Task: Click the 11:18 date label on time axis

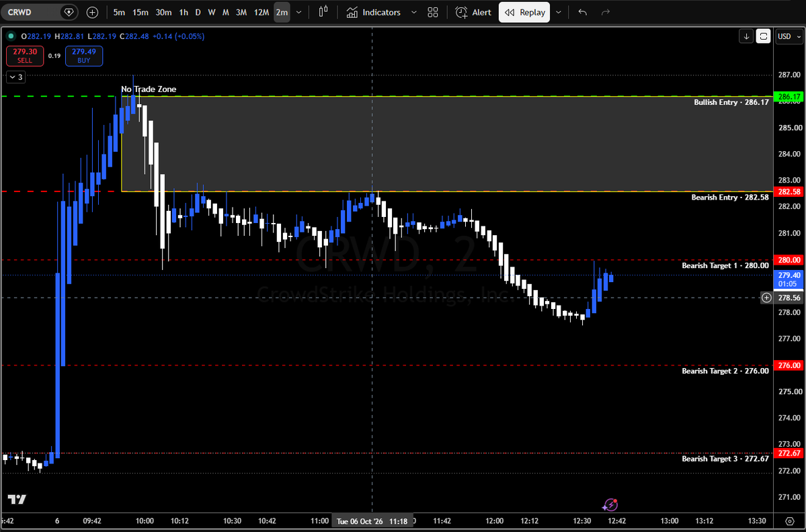Action: [372, 521]
